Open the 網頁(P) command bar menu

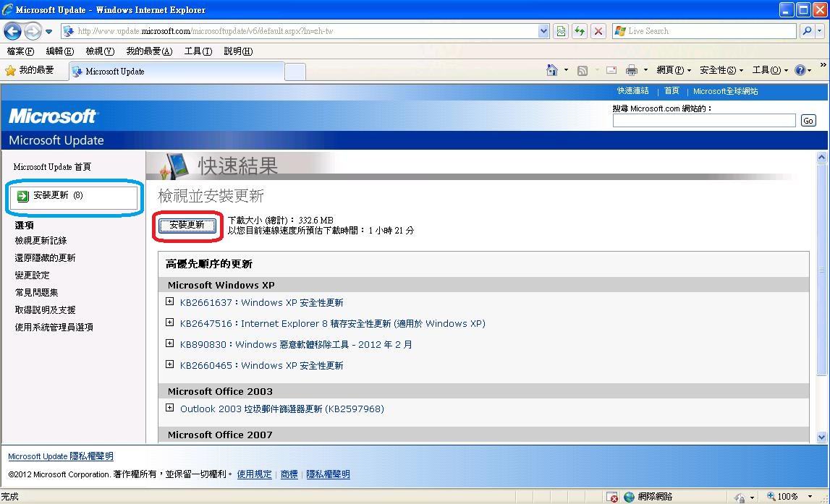point(673,70)
